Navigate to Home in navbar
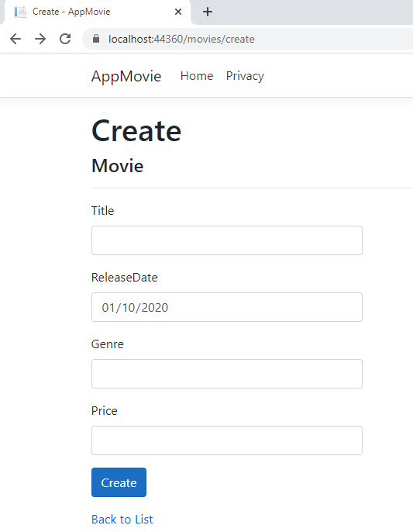413x532 pixels. [x=197, y=76]
